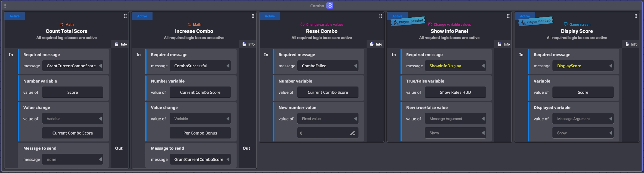Expand the ComboFailed message dropdown
Image resolution: width=644 pixels, height=173 pixels.
[x=328, y=66]
